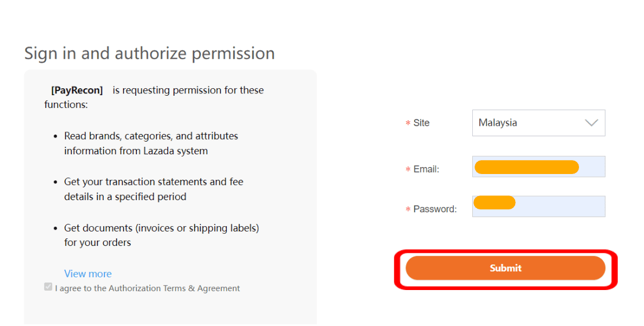Click the orange Submit button
Image resolution: width=644 pixels, height=326 pixels.
click(x=505, y=268)
